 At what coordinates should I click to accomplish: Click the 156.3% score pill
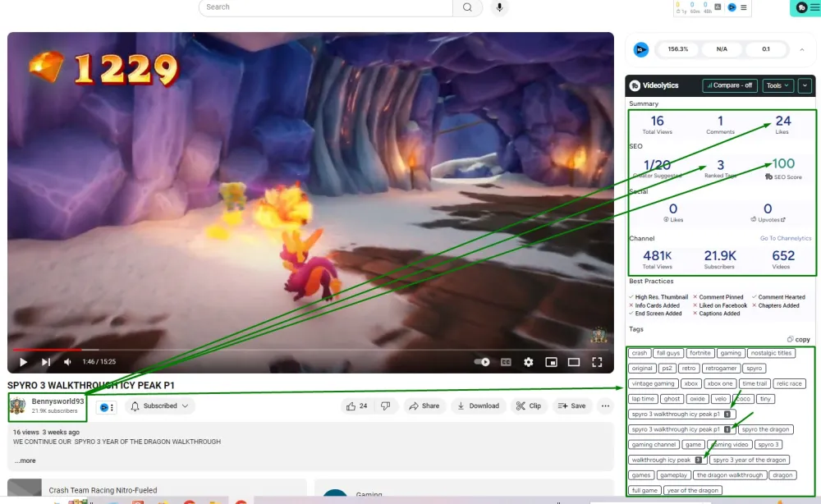click(677, 49)
